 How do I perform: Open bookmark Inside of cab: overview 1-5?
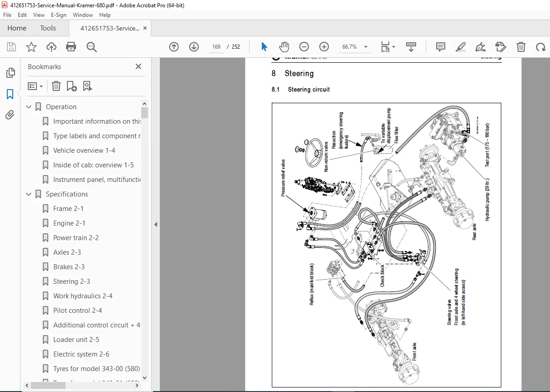pyautogui.click(x=93, y=165)
